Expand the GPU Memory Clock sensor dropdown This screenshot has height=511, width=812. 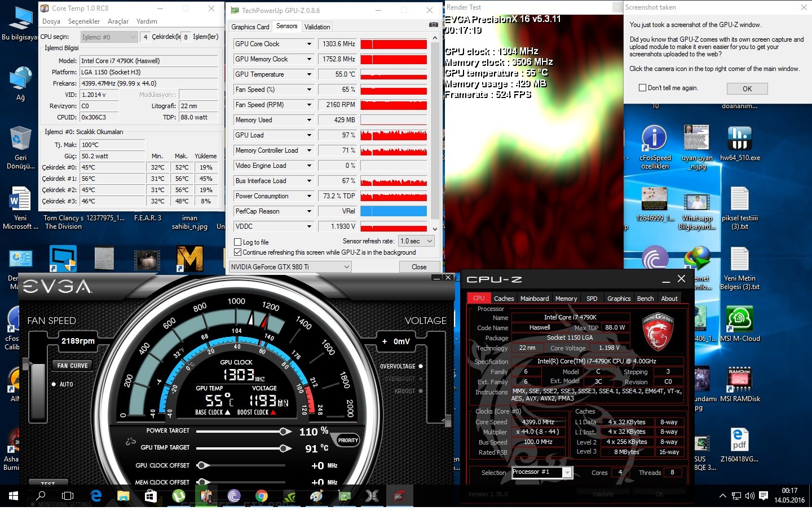(309, 59)
